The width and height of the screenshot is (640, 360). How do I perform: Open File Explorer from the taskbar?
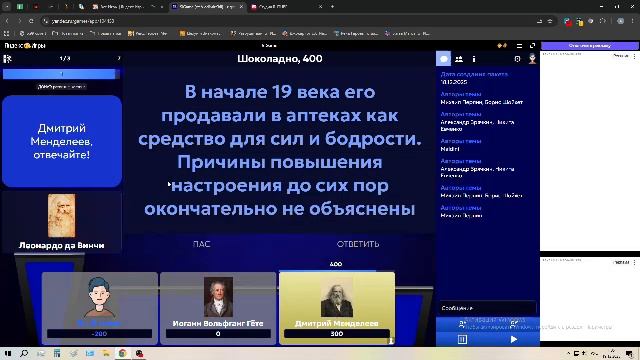106,353
